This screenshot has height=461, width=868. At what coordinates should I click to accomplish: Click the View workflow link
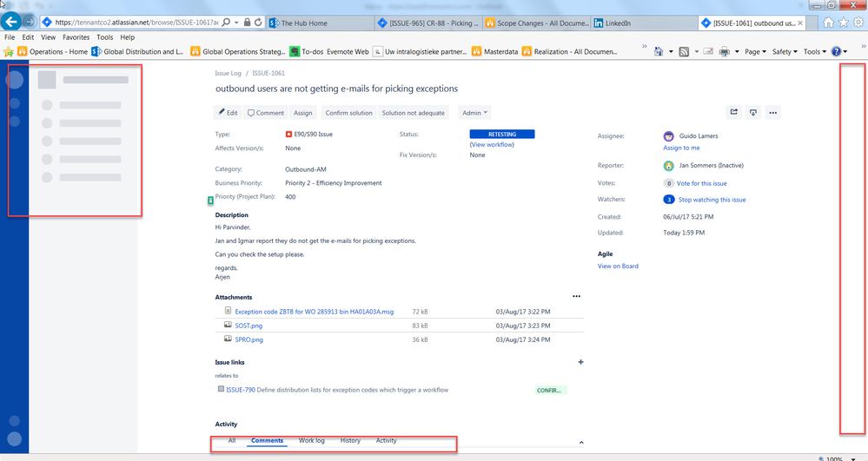pos(492,144)
